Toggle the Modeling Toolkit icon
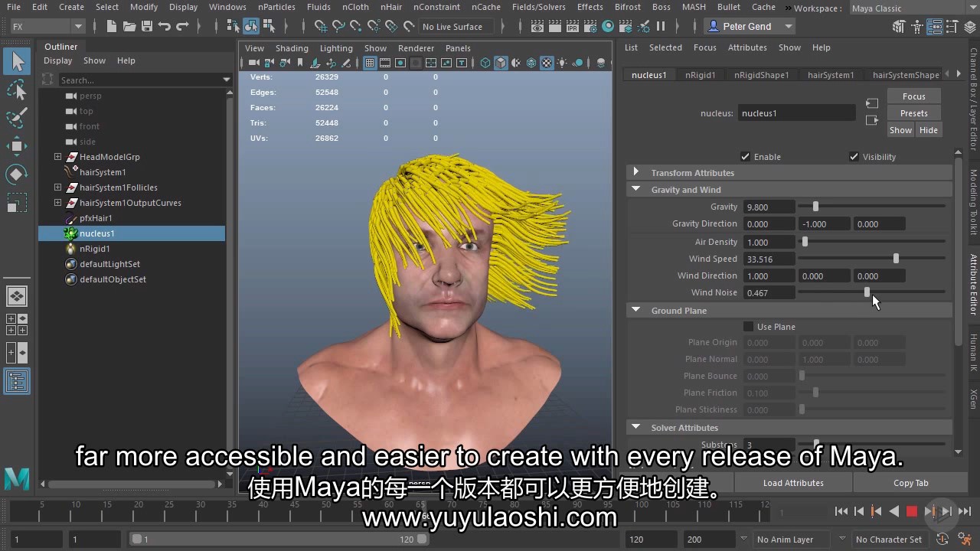Viewport: 980px width, 551px height. [899, 26]
